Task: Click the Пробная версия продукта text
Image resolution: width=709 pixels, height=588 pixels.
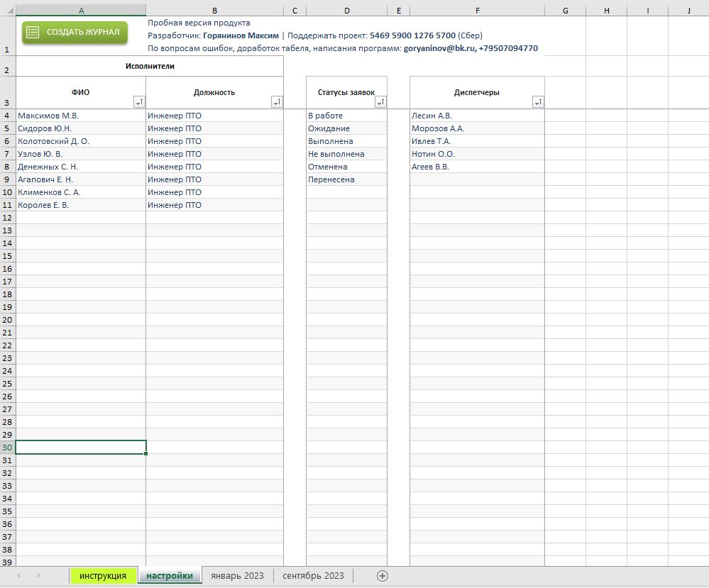Action: [199, 23]
